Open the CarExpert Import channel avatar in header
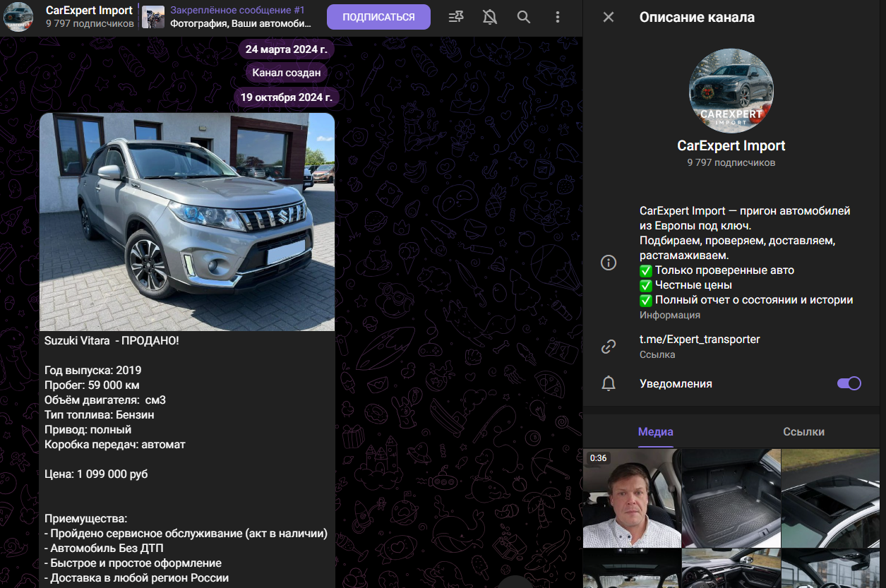 click(x=19, y=17)
